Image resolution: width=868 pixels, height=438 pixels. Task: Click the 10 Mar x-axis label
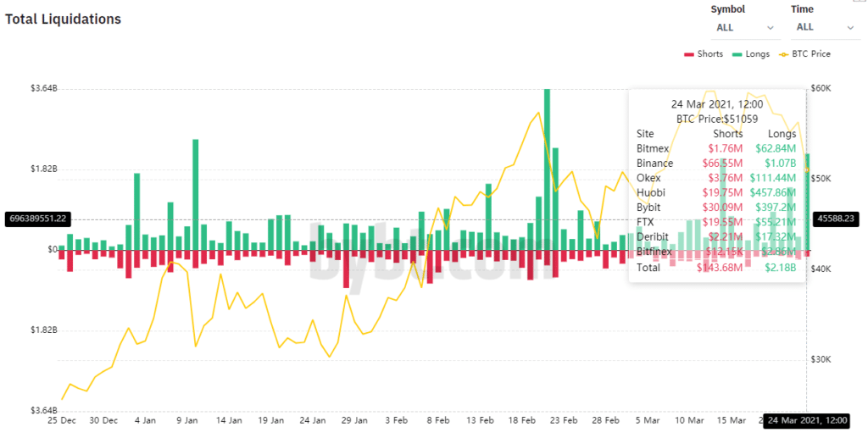(x=689, y=420)
